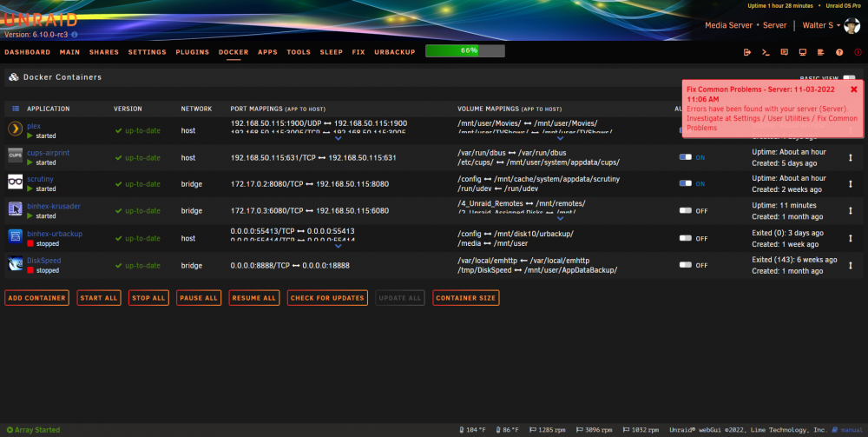Turn off autostart for scrutiny
This screenshot has height=437, width=868.
point(686,183)
